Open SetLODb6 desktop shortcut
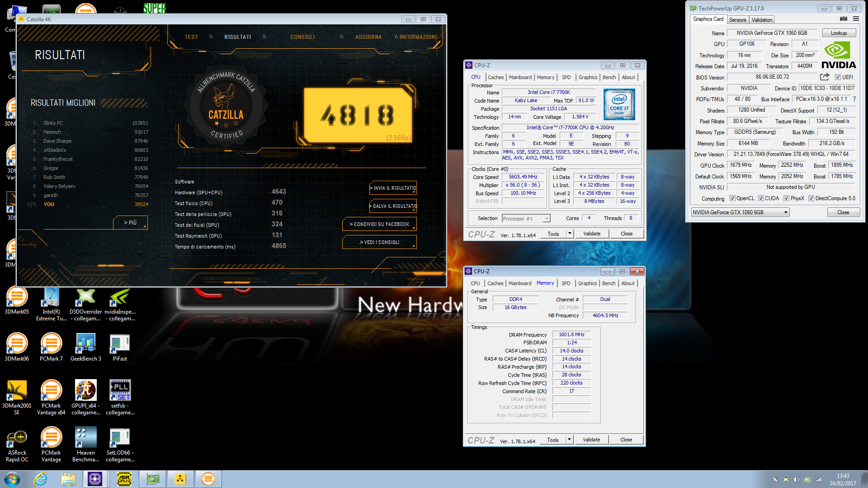Viewport: 868px width, 488px height. point(120,445)
